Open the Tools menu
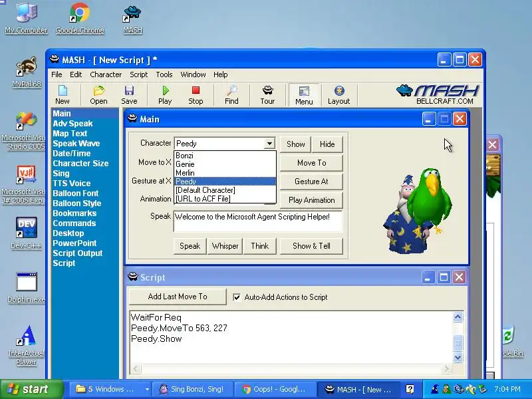Image resolution: width=532 pixels, height=399 pixels. 164,74
